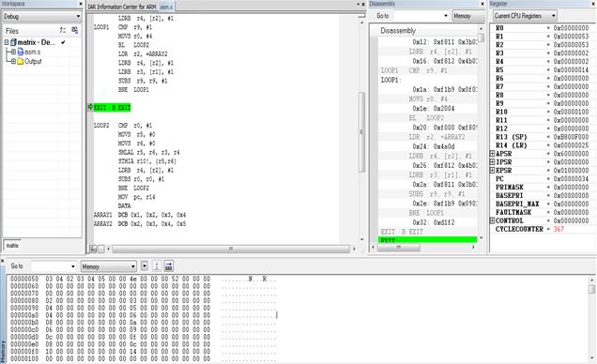The image size is (597, 364).
Task: Click the code editor vertical scrollbar thumb
Action: (361, 131)
